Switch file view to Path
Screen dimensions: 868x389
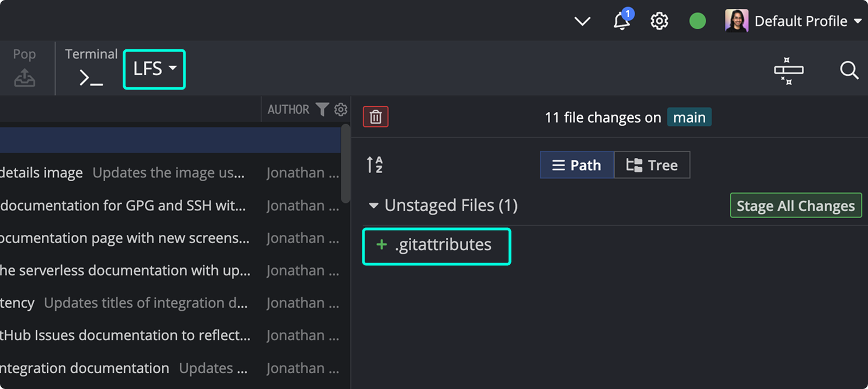pyautogui.click(x=577, y=165)
